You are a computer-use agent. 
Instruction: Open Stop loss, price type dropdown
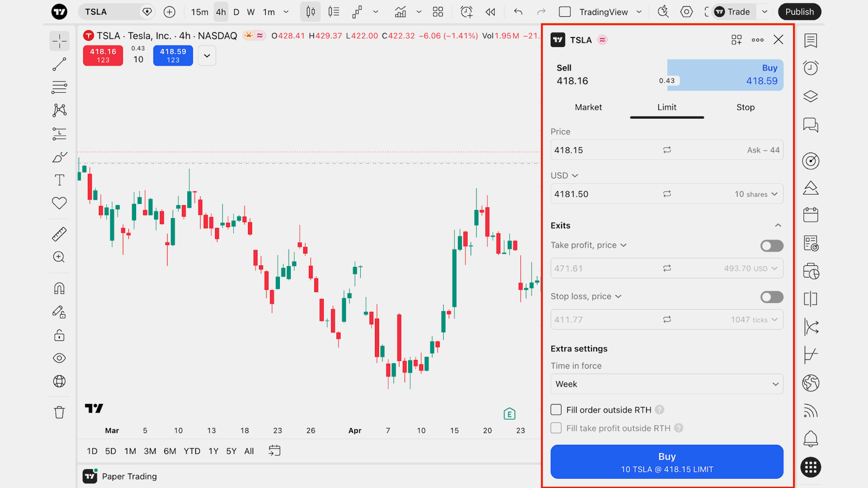click(x=586, y=296)
